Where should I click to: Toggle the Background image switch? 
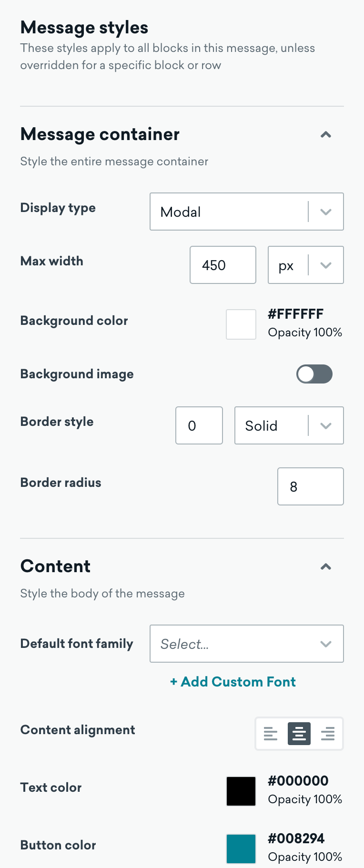314,374
